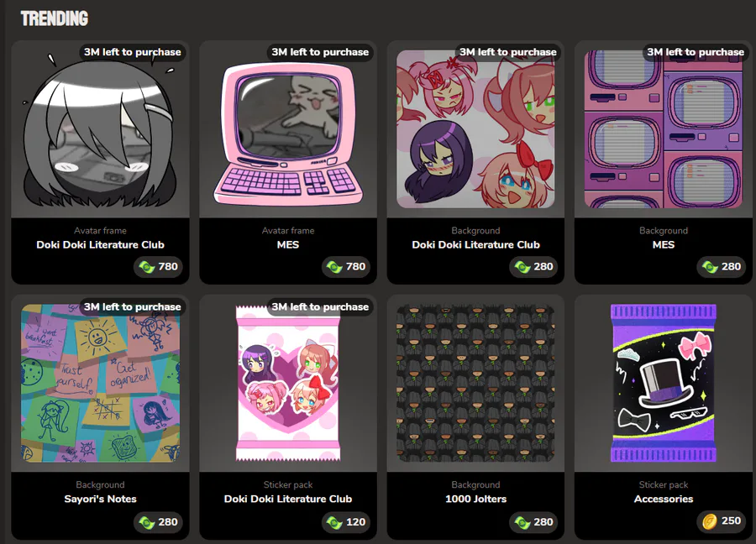The height and width of the screenshot is (544, 756).
Task: Click the Trending section heading
Action: [55, 18]
